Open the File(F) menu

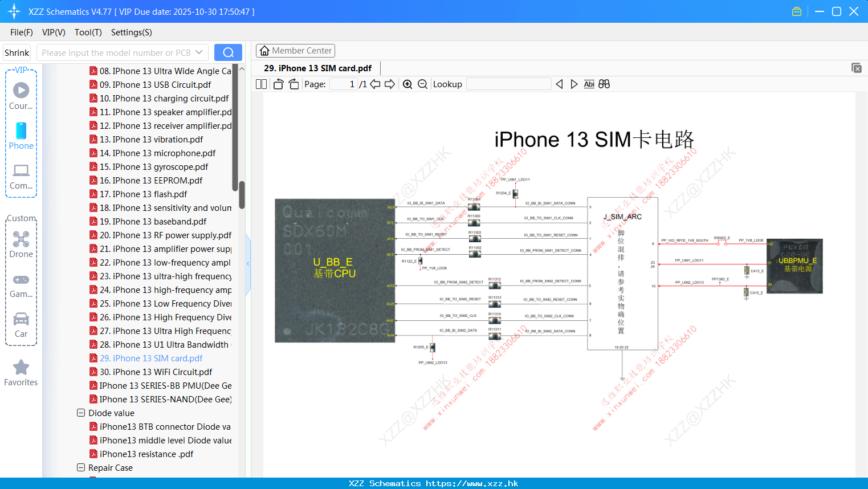coord(22,32)
